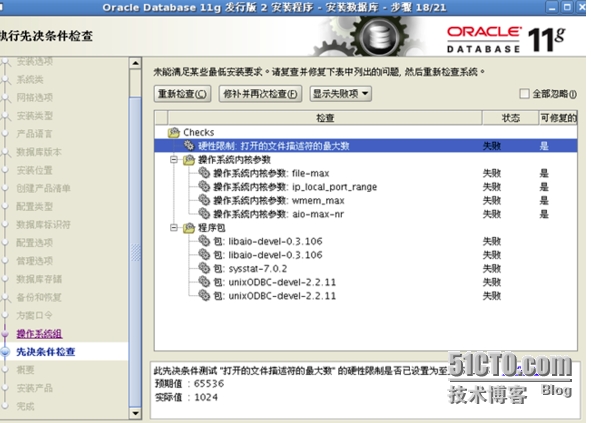Click the 状态 column header
The height and width of the screenshot is (423, 591).
511,118
